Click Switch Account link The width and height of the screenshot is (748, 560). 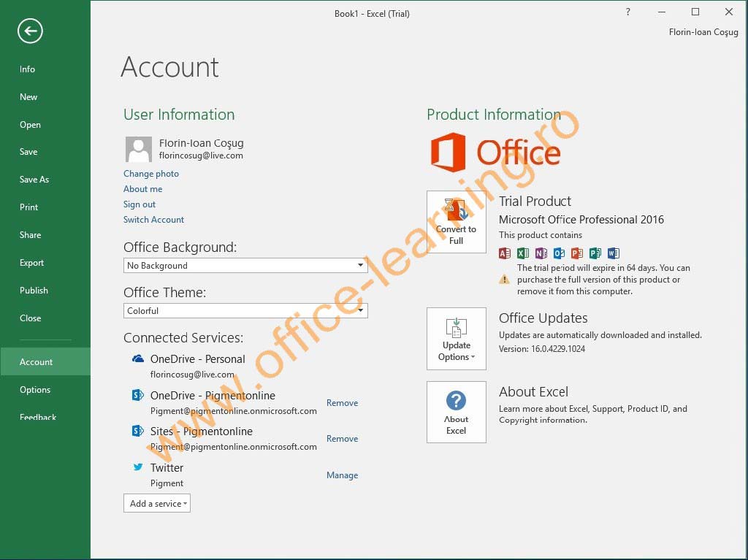(153, 220)
